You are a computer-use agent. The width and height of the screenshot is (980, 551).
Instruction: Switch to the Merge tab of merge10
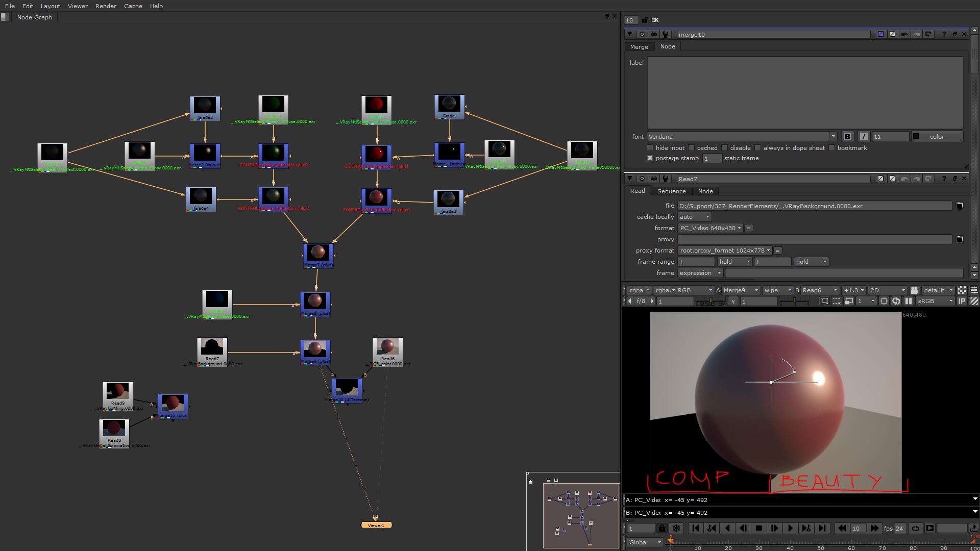[639, 46]
